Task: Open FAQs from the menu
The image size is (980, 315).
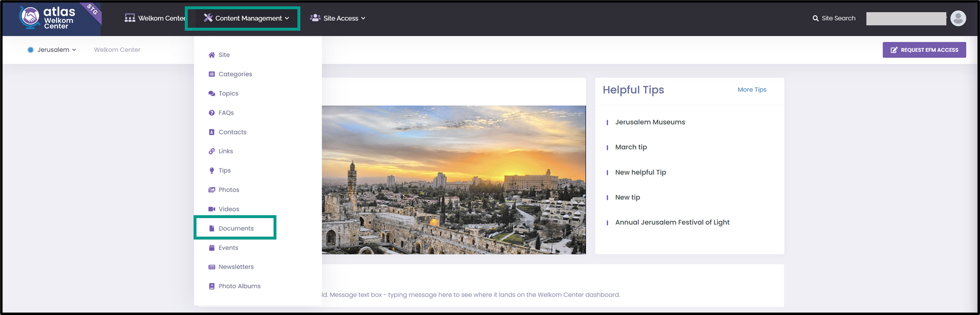Action: (x=226, y=113)
